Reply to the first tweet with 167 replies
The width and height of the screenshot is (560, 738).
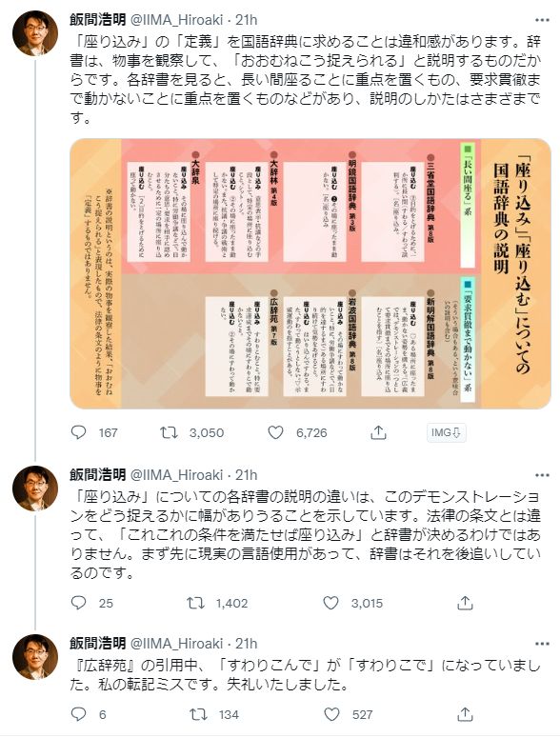click(78, 432)
